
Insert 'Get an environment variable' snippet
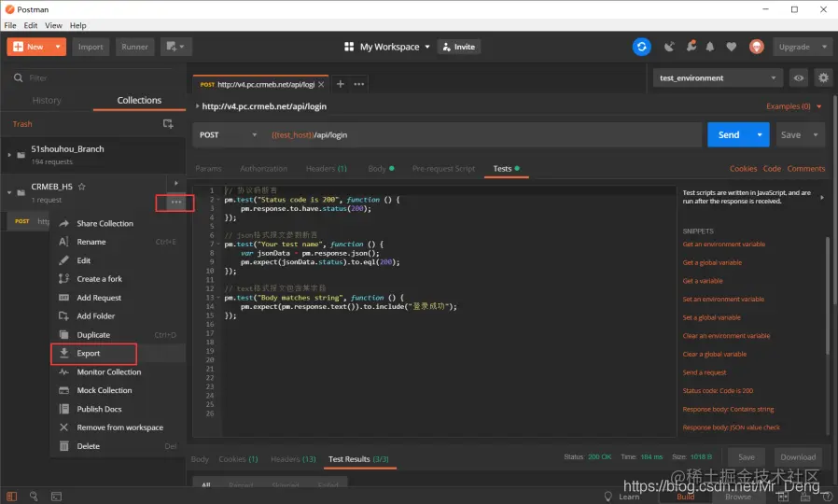pyautogui.click(x=723, y=245)
